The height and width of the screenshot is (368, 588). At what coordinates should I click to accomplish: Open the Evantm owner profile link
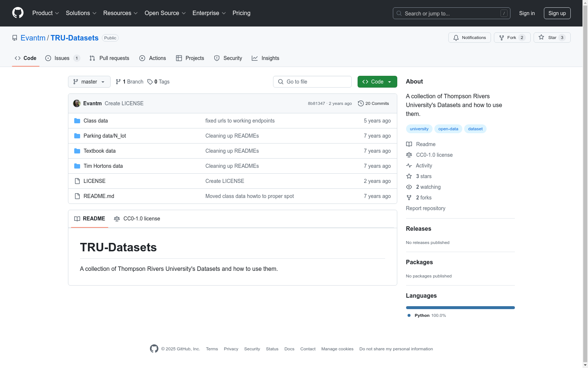pos(33,38)
